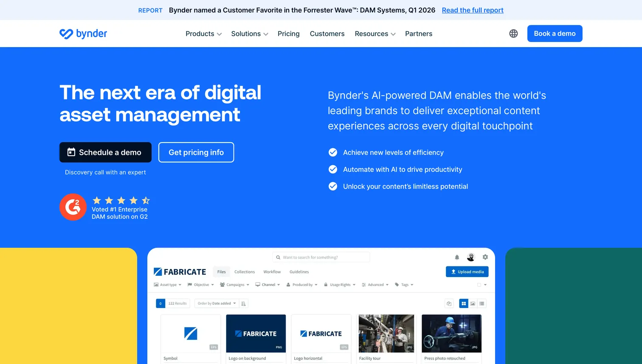Open the Tags filter
The width and height of the screenshot is (642, 364).
coord(404,285)
